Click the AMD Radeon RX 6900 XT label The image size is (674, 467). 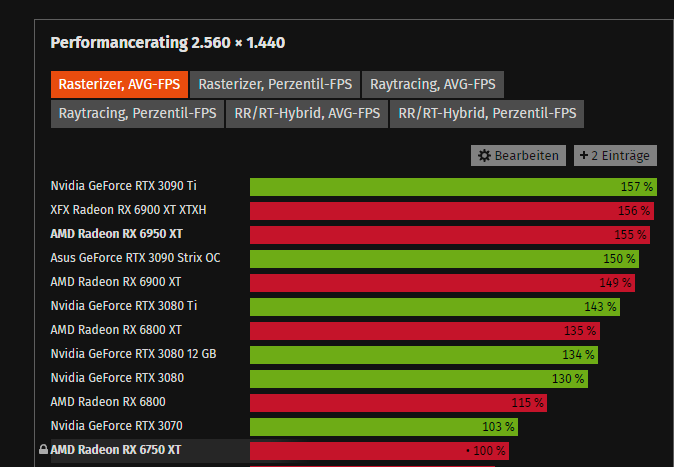point(116,282)
